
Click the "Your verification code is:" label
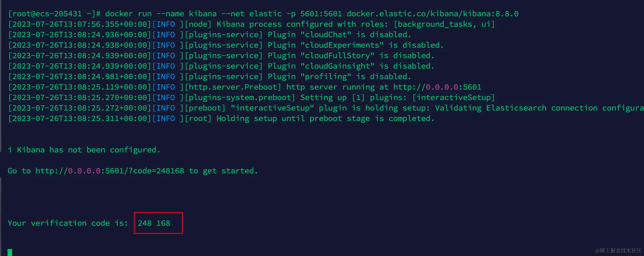coord(68,223)
